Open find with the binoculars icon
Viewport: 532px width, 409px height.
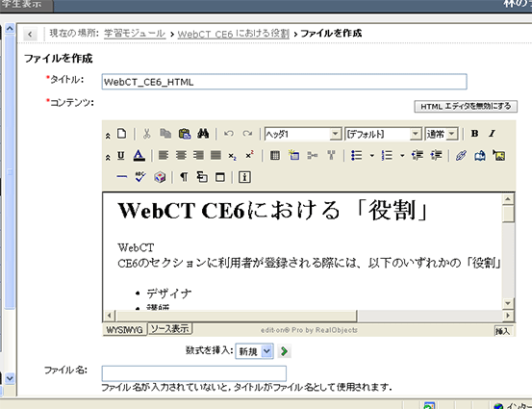(x=203, y=134)
